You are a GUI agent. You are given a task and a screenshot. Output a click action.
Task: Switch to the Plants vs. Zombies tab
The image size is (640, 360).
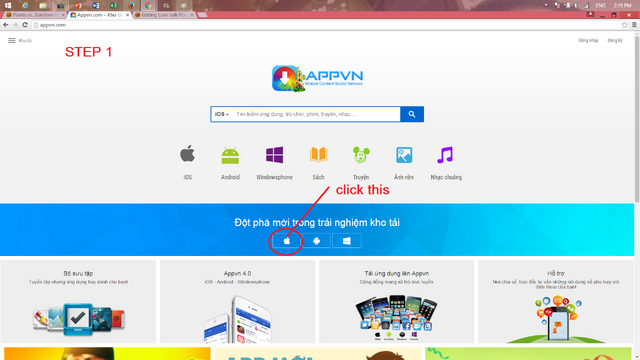click(34, 15)
